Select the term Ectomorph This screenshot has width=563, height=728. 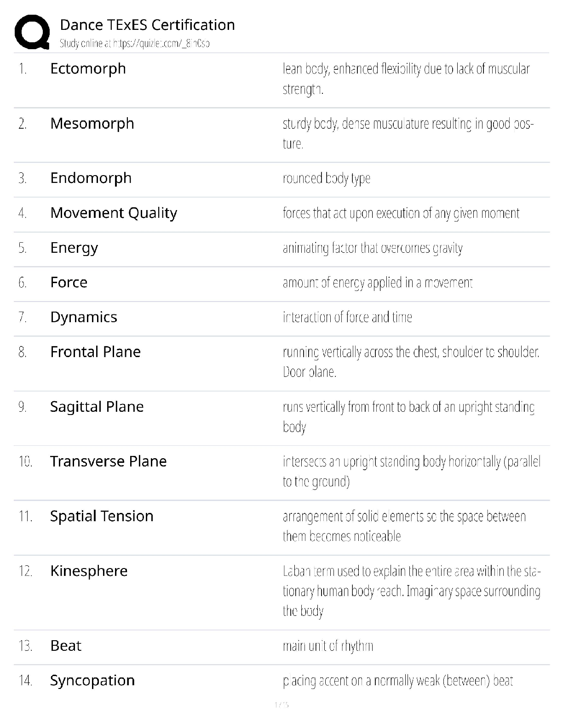(88, 68)
